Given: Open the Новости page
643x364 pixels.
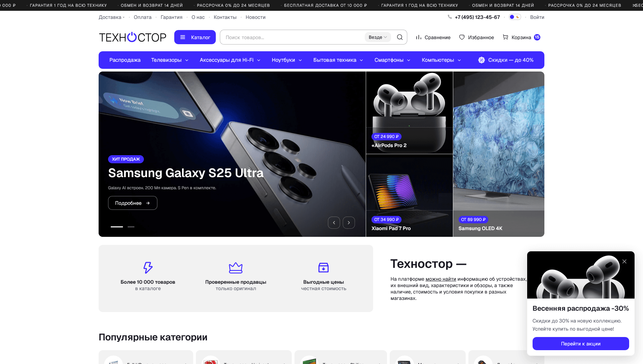Looking at the screenshot, I should [256, 17].
